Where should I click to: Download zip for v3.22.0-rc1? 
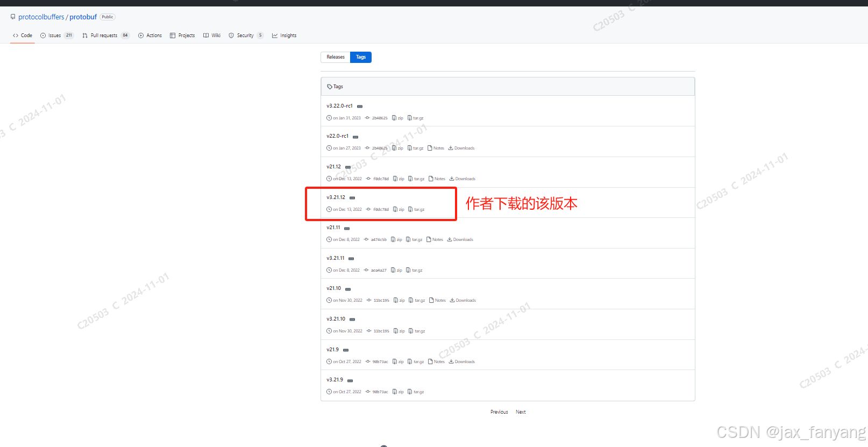click(x=397, y=118)
